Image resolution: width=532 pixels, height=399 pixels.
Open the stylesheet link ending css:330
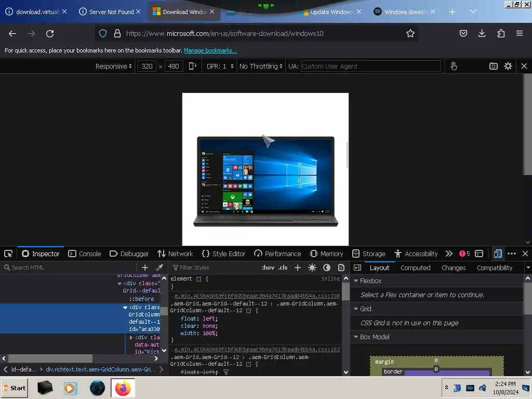point(257,296)
